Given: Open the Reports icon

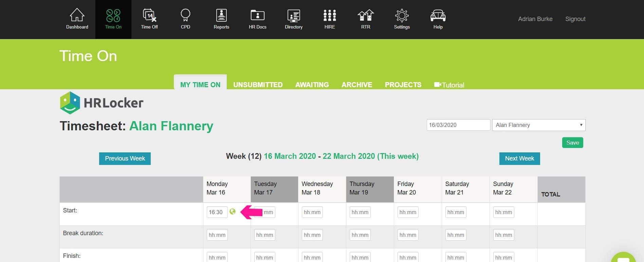Looking at the screenshot, I should coord(221,15).
